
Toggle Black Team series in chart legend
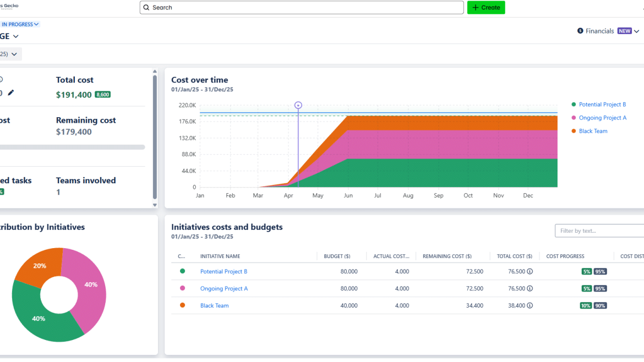click(593, 131)
